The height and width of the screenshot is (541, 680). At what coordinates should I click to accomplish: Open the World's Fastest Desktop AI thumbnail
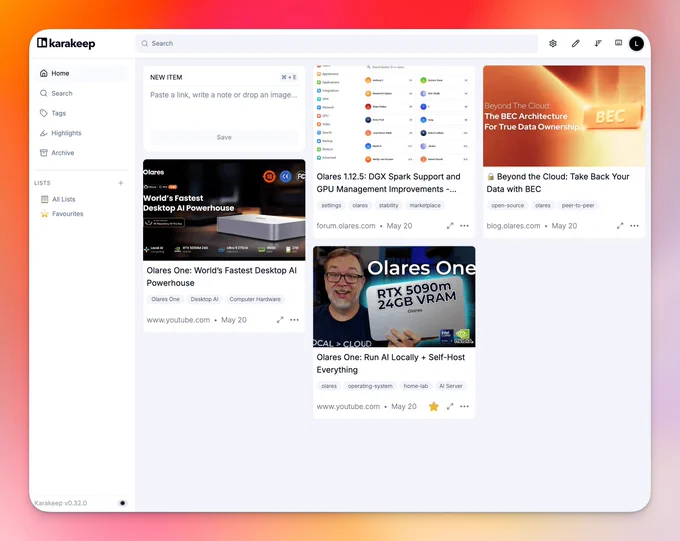tap(224, 210)
